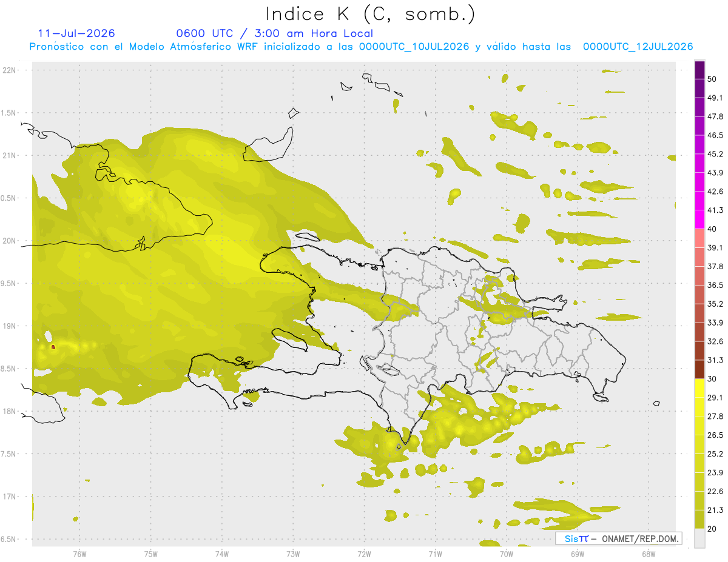This screenshot has width=728, height=562.
Task: Click the "74W" longitude label
Action: pos(222,554)
